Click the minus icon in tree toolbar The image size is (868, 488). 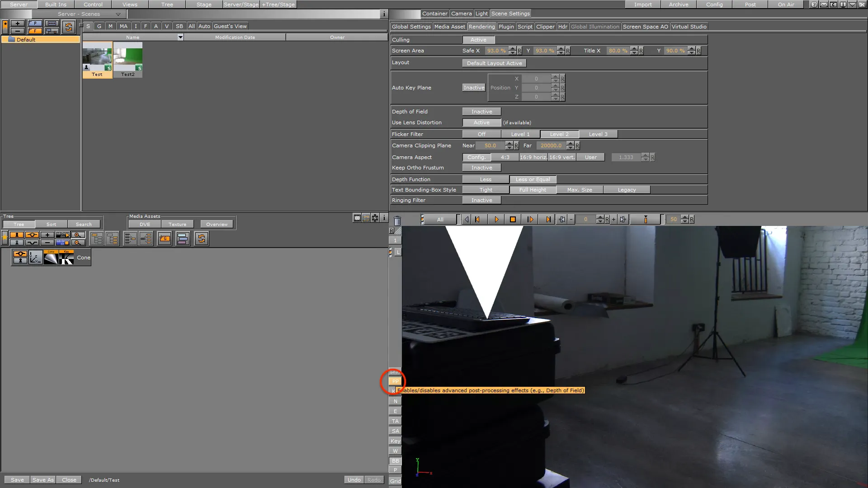point(47,243)
